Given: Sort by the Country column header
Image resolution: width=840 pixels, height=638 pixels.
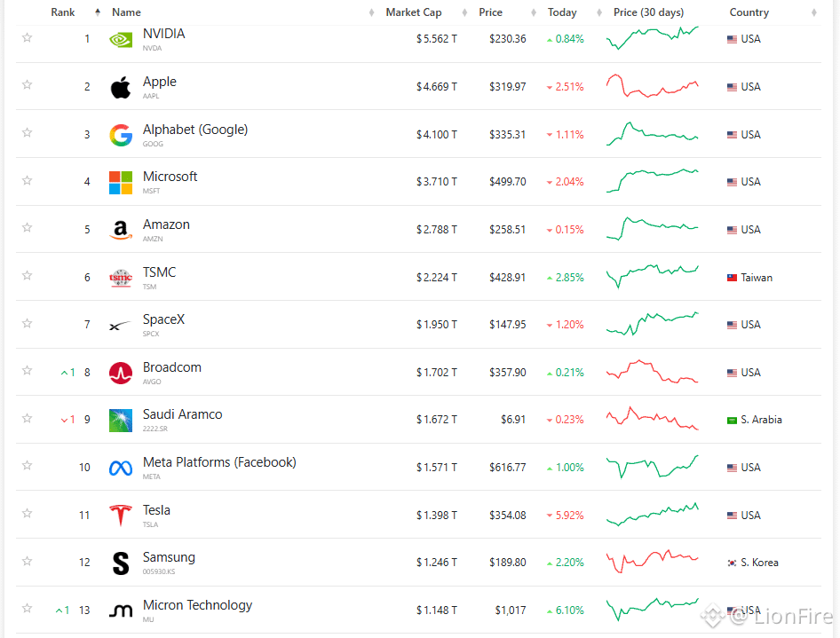Looking at the screenshot, I should coord(749,12).
